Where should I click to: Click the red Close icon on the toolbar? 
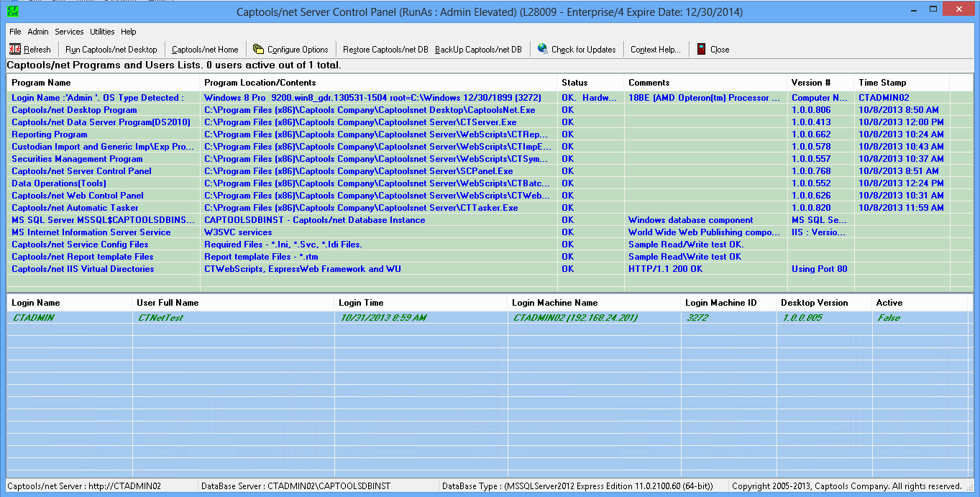(700, 49)
